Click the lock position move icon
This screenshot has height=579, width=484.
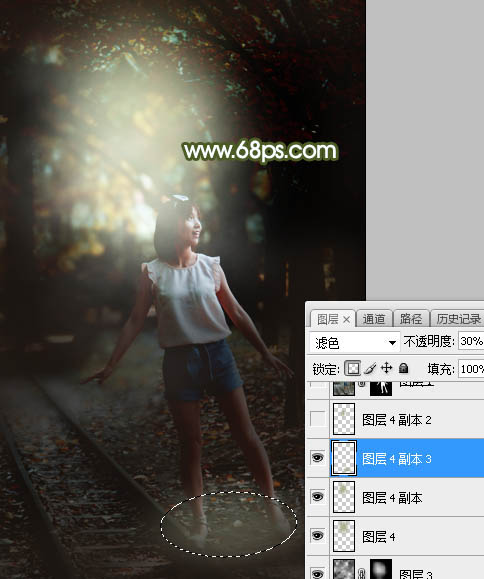click(x=386, y=368)
